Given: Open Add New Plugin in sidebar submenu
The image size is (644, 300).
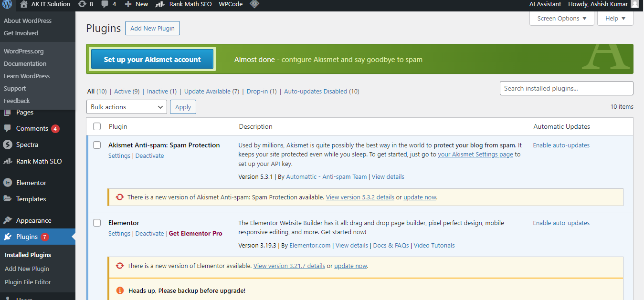Looking at the screenshot, I should click(27, 269).
